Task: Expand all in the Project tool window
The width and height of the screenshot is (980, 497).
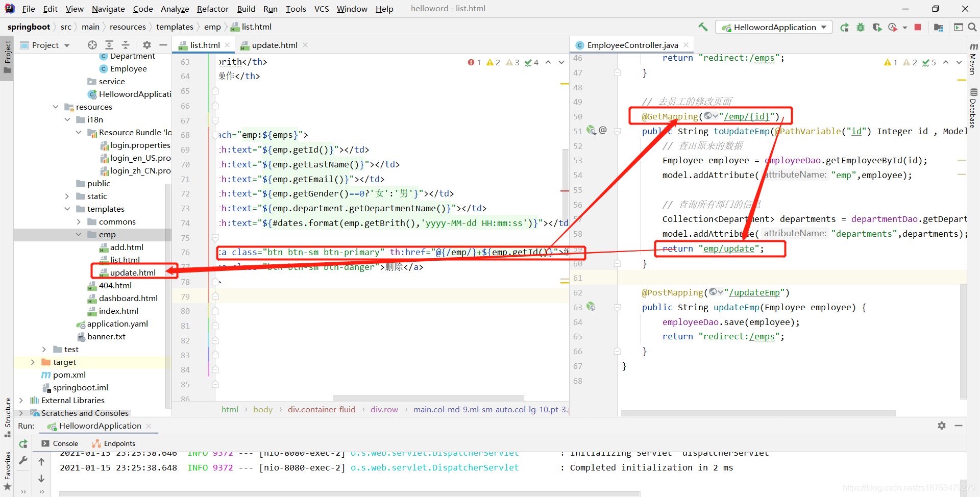Action: [x=109, y=45]
